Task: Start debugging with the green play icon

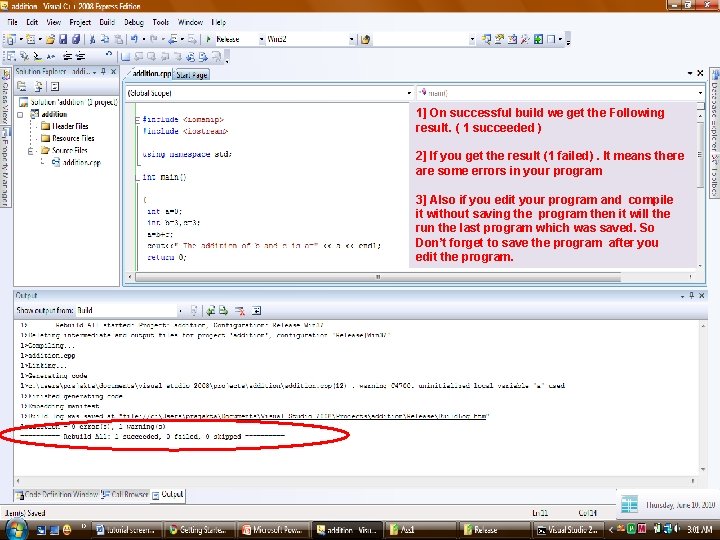Action: [x=208, y=39]
